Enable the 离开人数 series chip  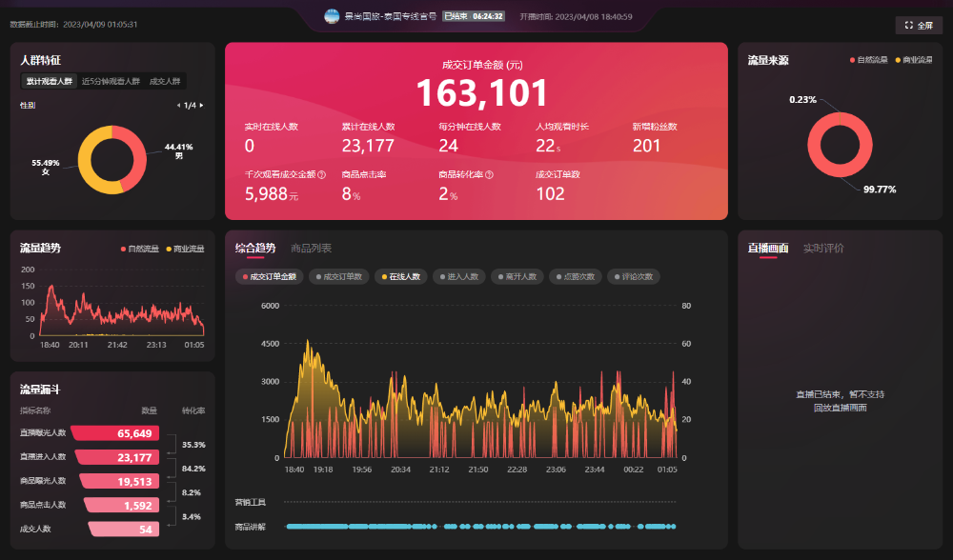[x=517, y=277]
